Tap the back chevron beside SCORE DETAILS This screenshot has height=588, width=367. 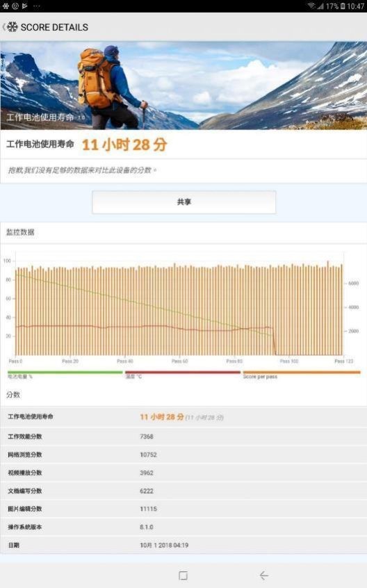coord(3,27)
